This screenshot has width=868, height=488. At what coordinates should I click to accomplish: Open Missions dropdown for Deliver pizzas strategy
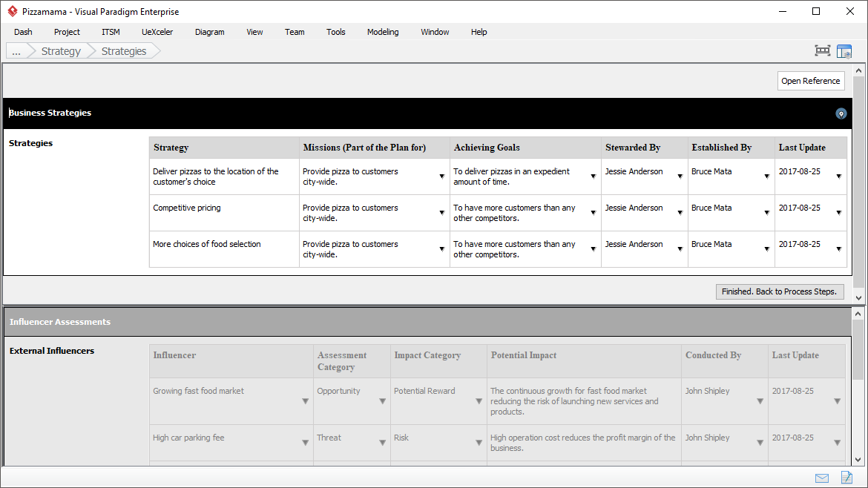[x=441, y=177]
